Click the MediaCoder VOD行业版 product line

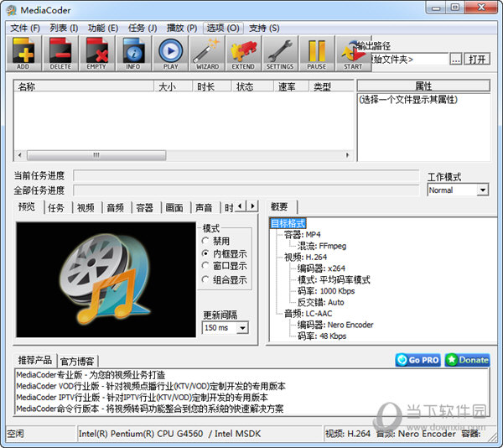(151, 386)
